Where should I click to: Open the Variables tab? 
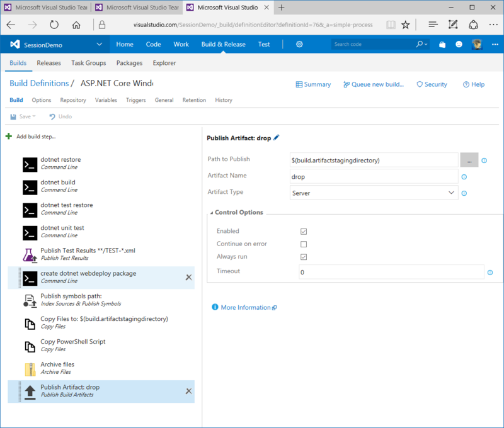click(106, 100)
